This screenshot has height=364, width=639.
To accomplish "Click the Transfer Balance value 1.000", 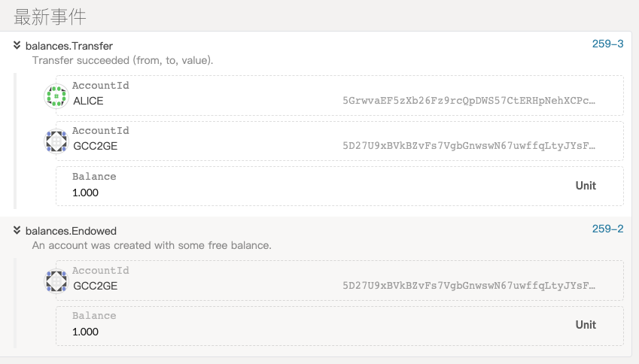I will (85, 193).
